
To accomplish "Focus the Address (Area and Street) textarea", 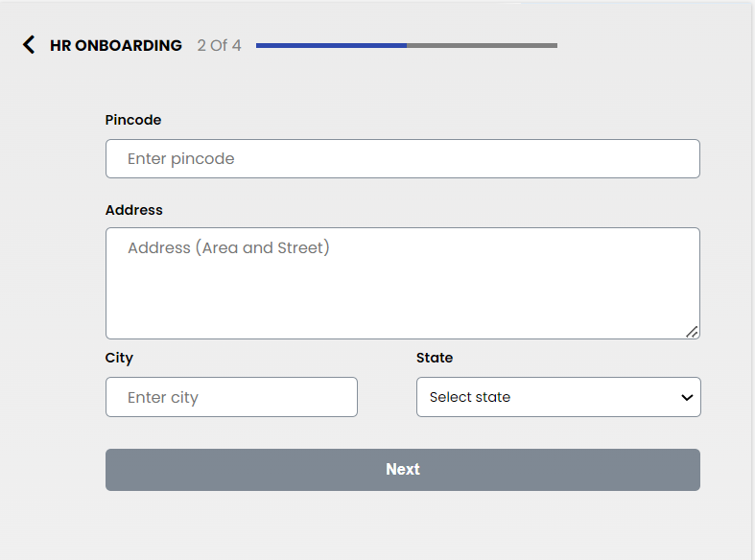I will point(403,284).
